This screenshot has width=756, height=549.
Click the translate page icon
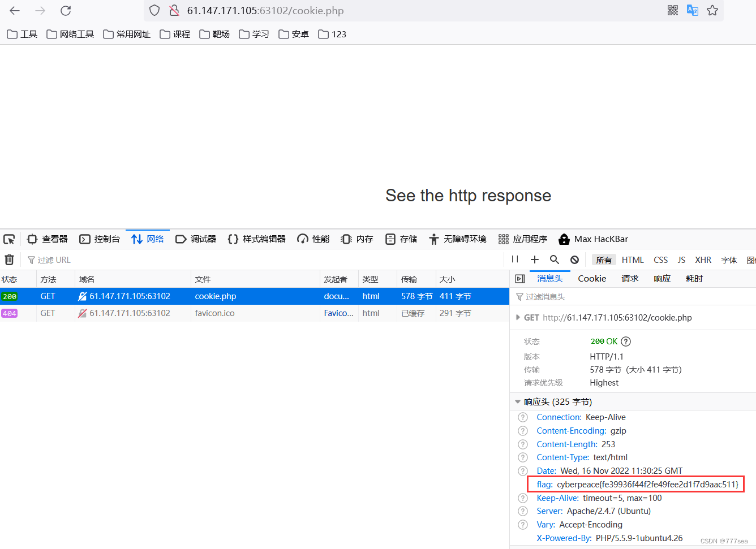tap(692, 10)
